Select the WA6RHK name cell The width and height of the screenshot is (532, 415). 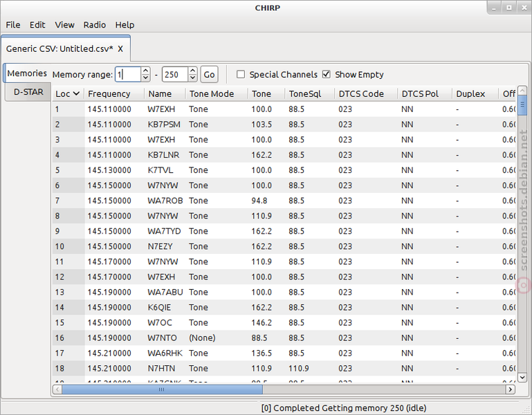coord(165,353)
